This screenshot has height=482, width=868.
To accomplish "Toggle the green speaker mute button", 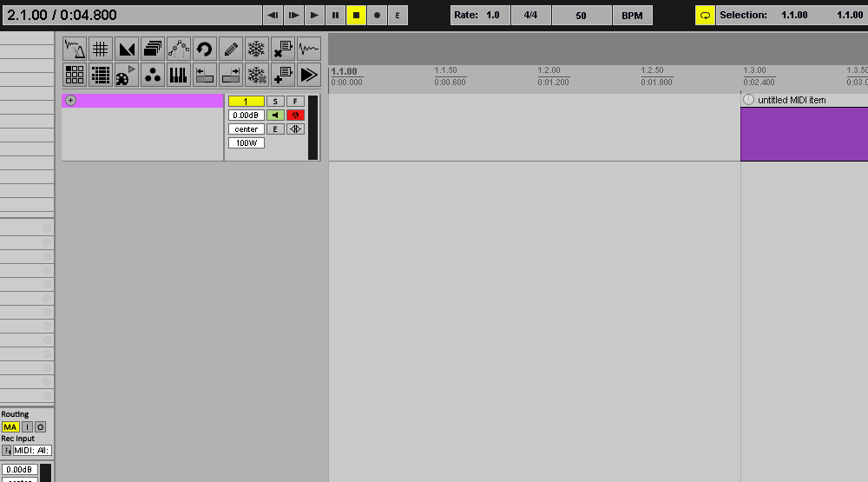I will (x=275, y=116).
